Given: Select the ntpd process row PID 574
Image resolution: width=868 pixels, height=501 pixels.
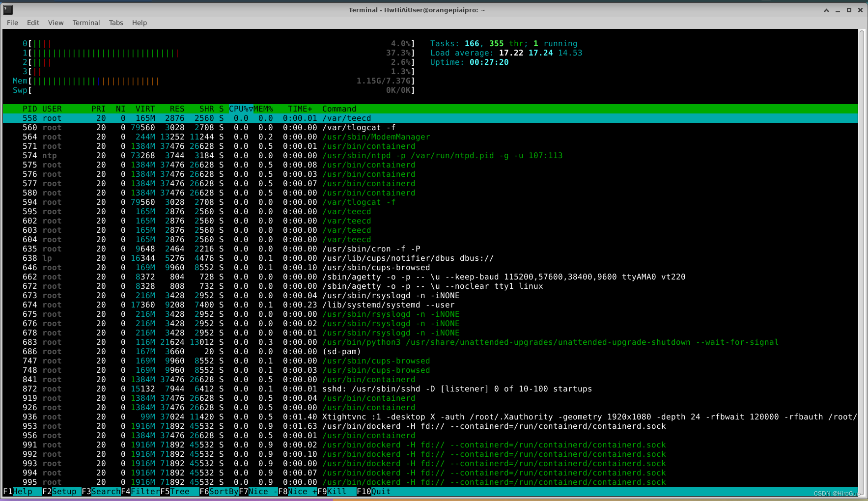Looking at the screenshot, I should coord(430,156).
